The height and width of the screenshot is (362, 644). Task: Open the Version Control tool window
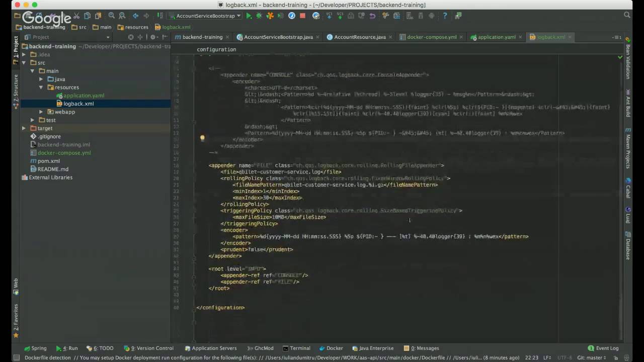pyautogui.click(x=148, y=348)
